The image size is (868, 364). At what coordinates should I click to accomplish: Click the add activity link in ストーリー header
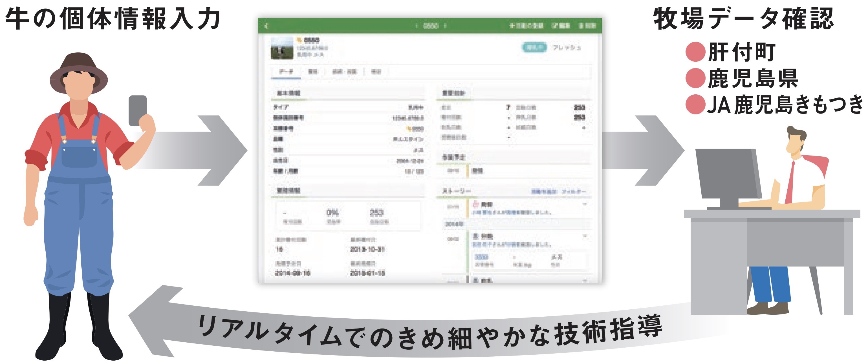(x=544, y=191)
